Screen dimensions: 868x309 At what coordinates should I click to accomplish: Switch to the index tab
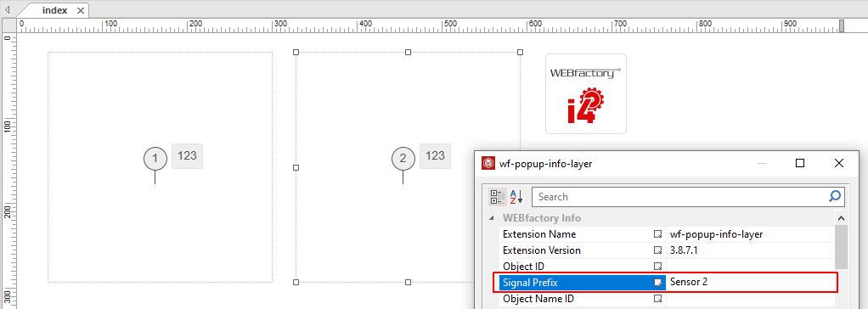click(54, 10)
